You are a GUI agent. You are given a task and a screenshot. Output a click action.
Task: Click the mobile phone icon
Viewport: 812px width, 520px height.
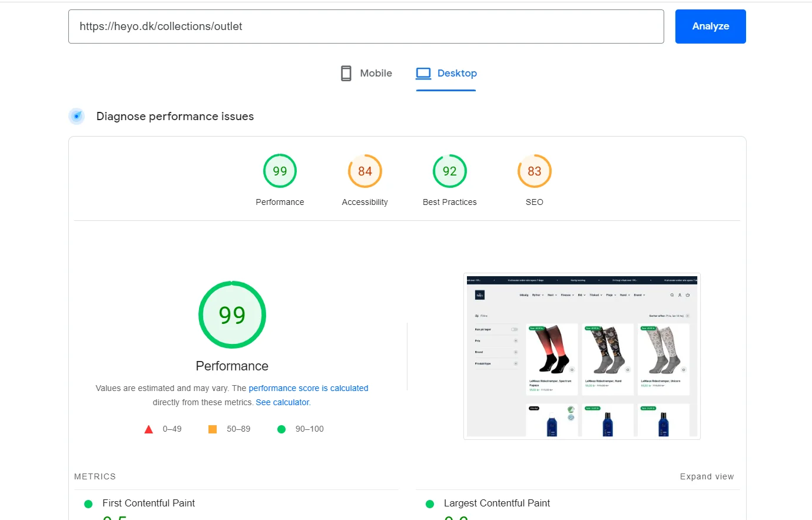pyautogui.click(x=346, y=74)
